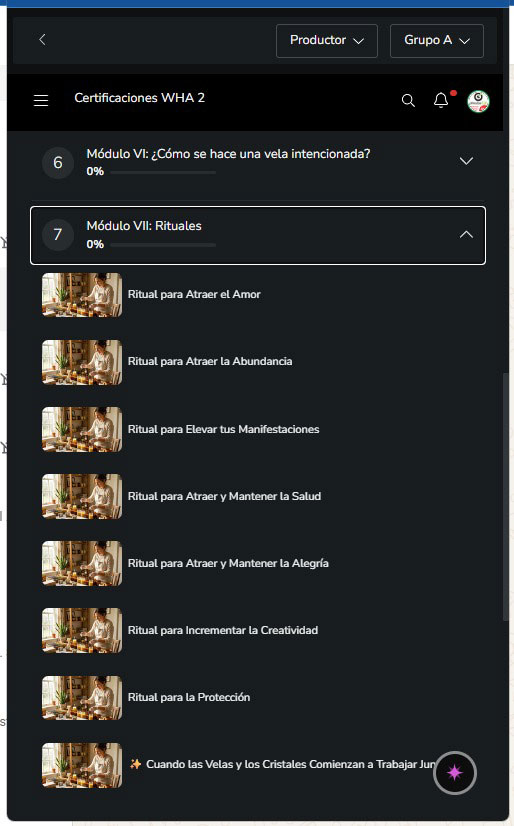Open Ritual para Atraer y Mantener la Alegría
Viewport: 514px width, 826px height.
pyautogui.click(x=228, y=563)
